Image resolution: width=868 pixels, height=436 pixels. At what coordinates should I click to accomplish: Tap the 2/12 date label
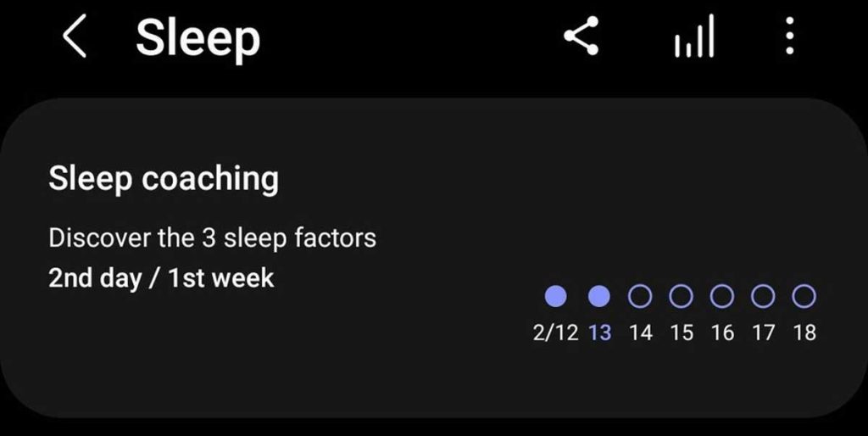point(555,333)
